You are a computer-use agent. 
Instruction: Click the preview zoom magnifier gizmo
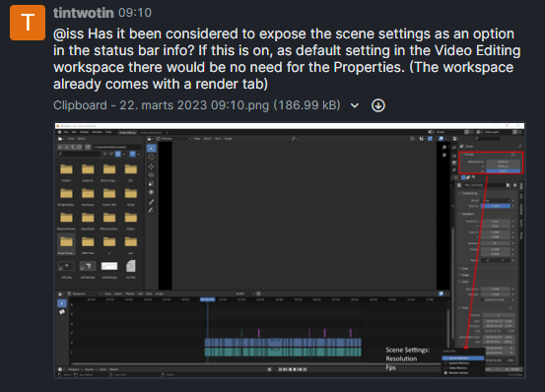444,147
